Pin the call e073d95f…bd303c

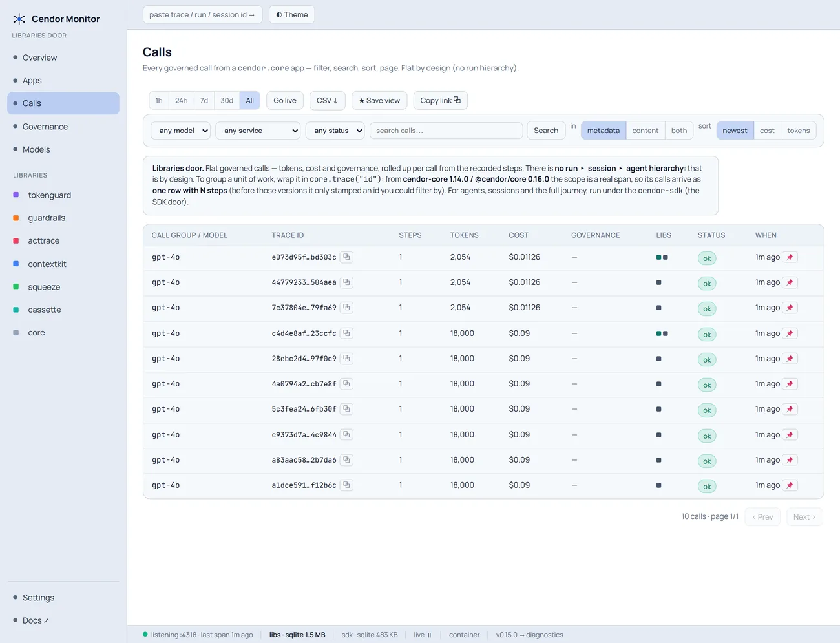790,257
